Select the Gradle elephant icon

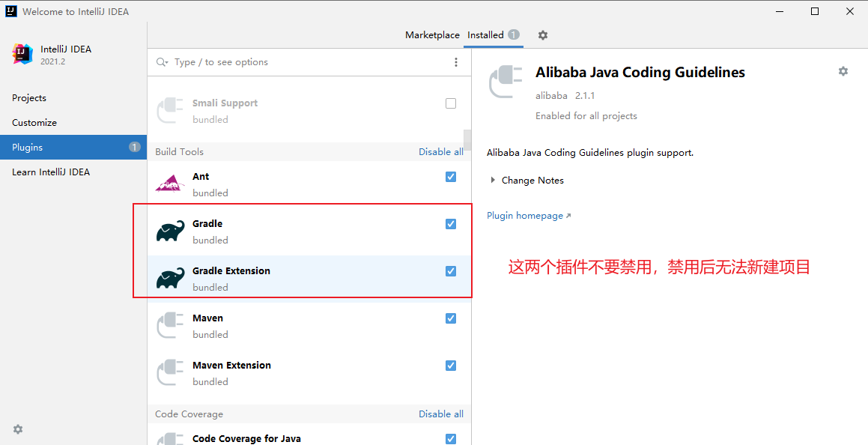coord(170,231)
